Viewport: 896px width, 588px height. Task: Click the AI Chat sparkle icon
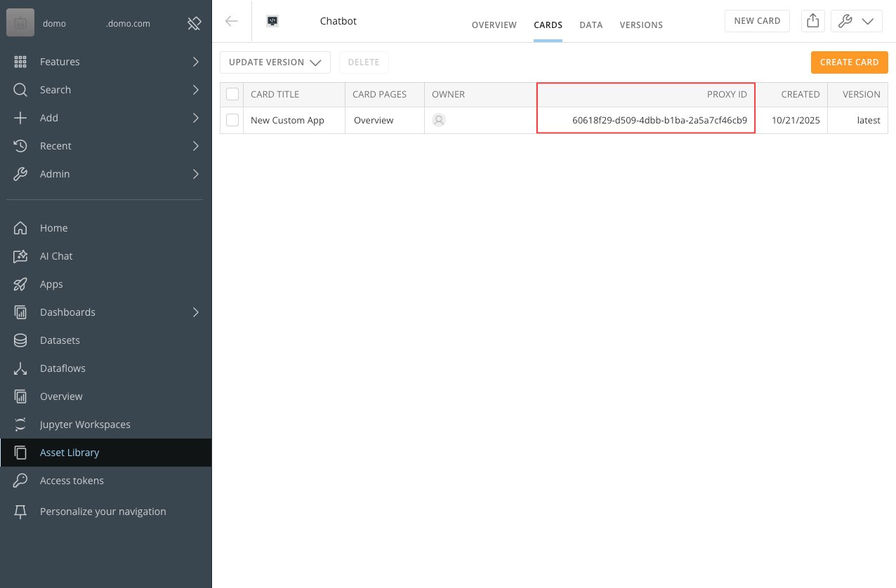(20, 256)
